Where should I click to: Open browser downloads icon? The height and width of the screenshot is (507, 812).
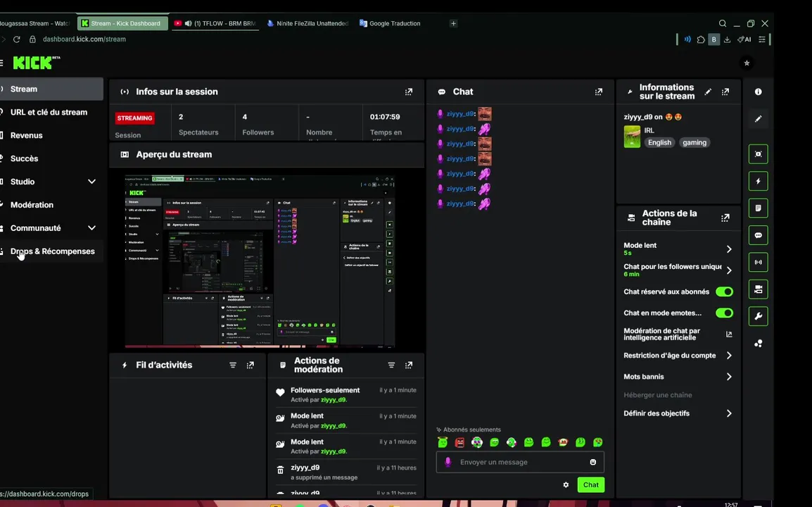(727, 39)
